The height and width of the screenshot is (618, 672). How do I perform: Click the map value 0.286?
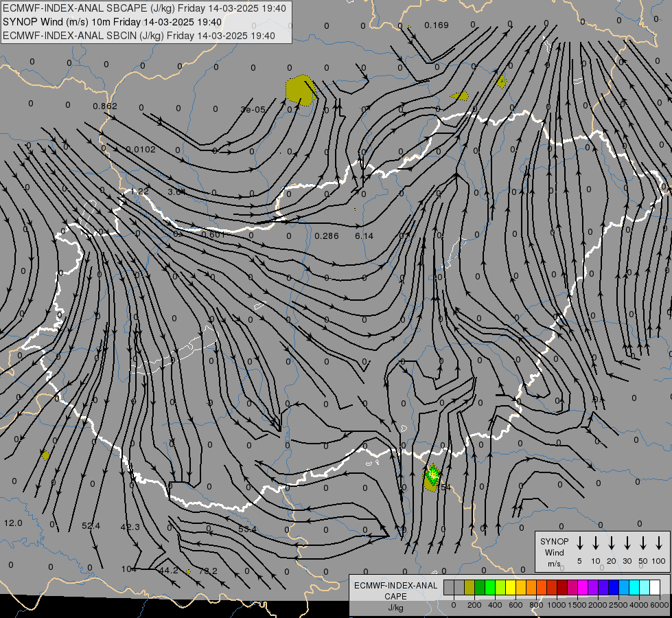pos(327,236)
